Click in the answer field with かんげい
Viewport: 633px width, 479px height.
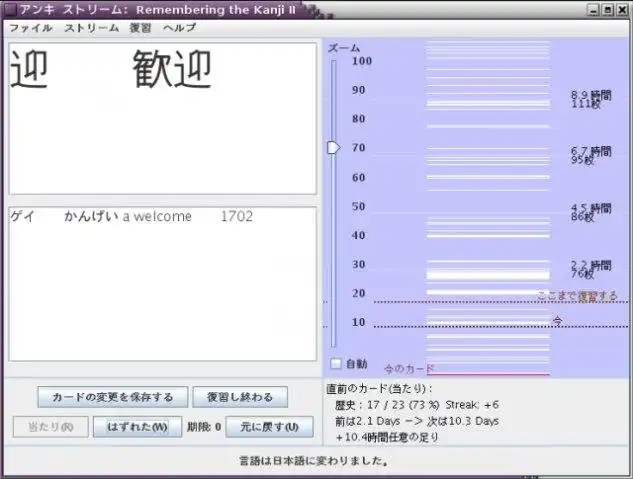[163, 284]
